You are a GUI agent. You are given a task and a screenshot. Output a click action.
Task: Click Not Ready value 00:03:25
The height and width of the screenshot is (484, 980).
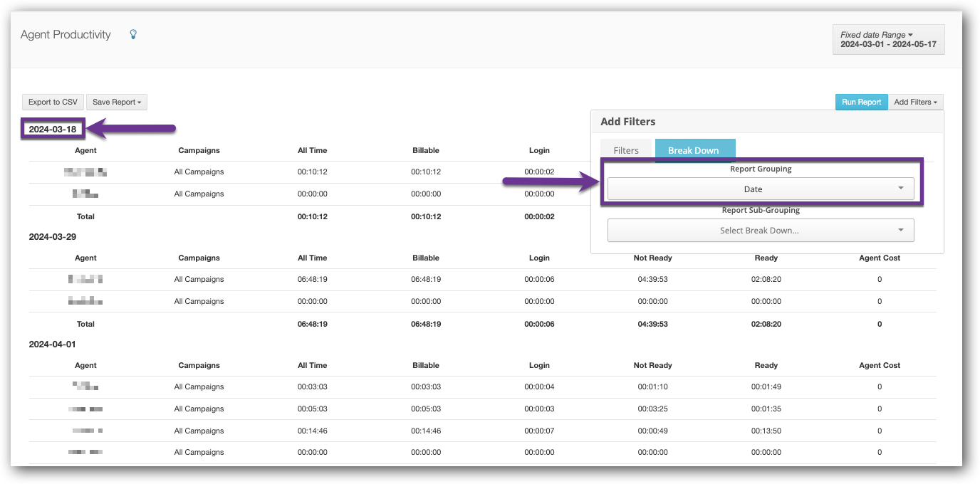pos(652,409)
